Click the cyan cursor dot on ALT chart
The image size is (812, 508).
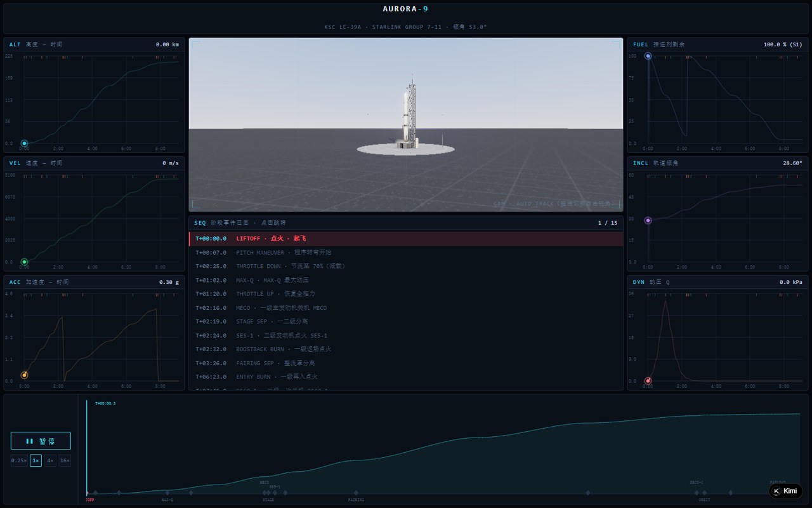24,144
